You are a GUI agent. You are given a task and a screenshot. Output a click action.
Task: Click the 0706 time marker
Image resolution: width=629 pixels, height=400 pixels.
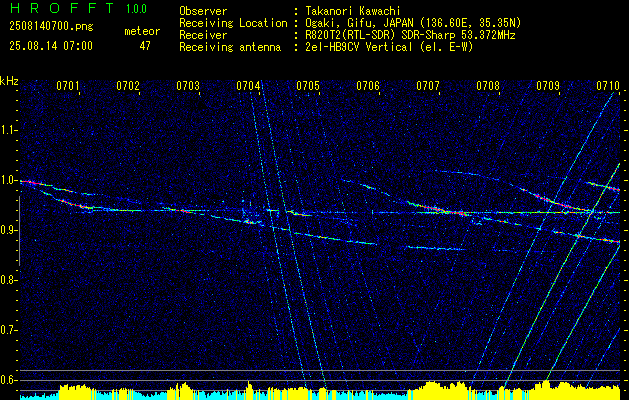[368, 86]
